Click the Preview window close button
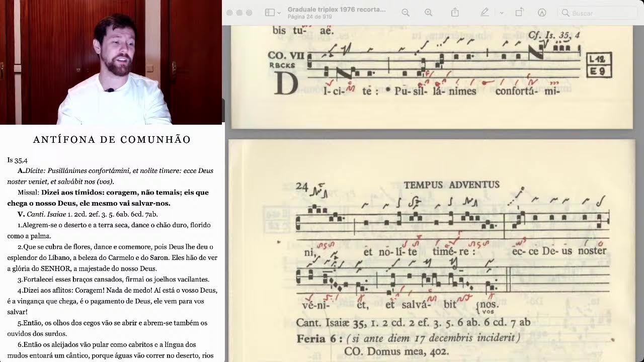644x362 pixels. click(229, 13)
